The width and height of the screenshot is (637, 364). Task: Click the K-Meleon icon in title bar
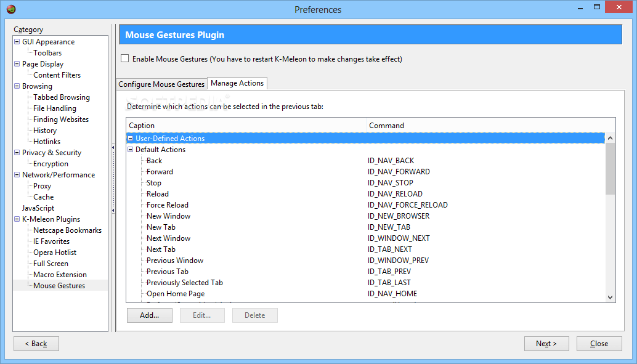click(11, 9)
